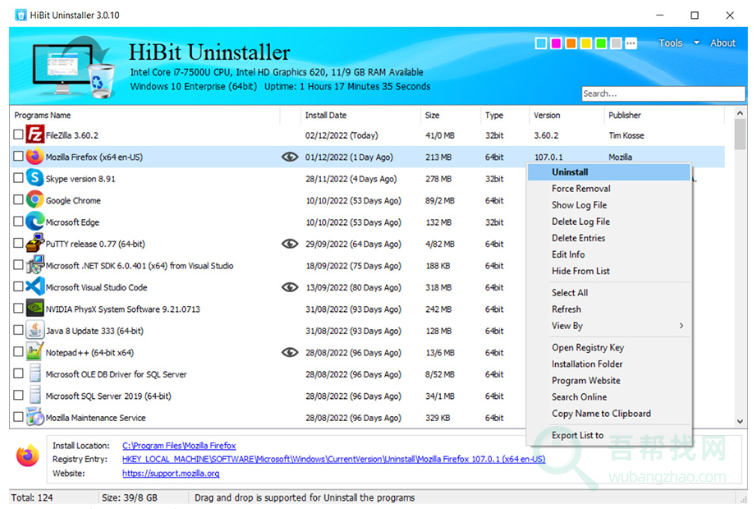754x509 pixels.
Task: Open more color themes via ellipsis button
Action: [x=631, y=44]
